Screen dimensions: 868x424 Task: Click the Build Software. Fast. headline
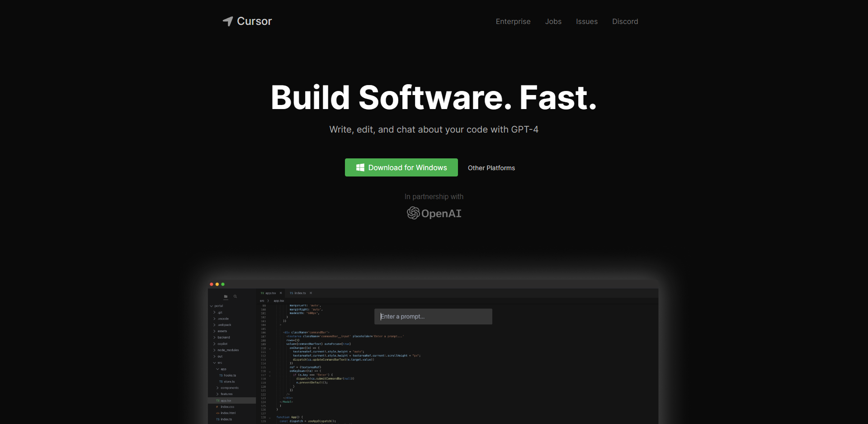pos(434,97)
